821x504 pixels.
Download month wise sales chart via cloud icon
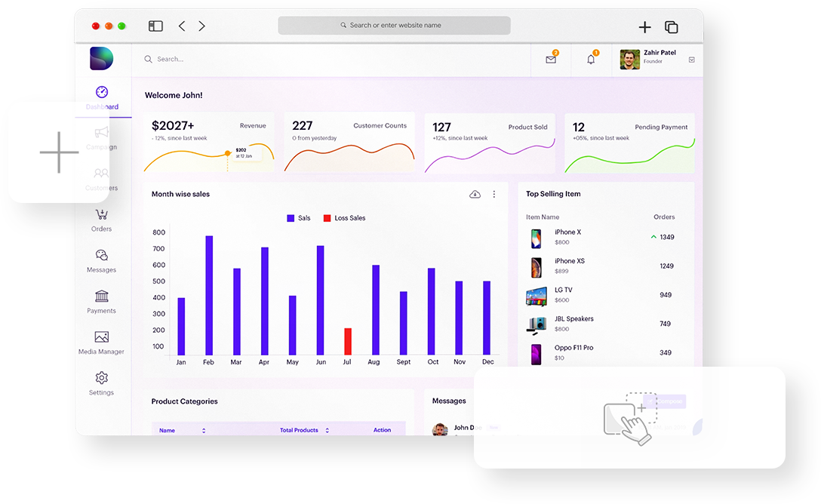[x=475, y=195]
